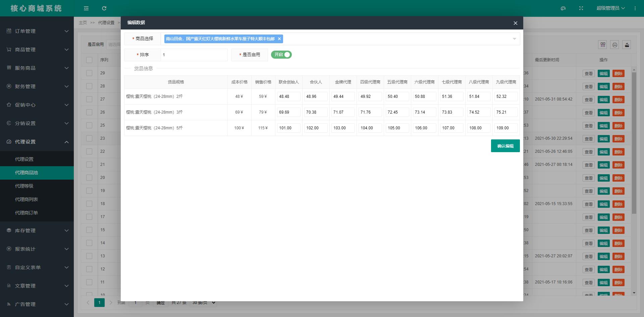Image resolution: width=644 pixels, height=317 pixels.
Task: Select 代理商列表 in the sidebar
Action: tap(26, 199)
